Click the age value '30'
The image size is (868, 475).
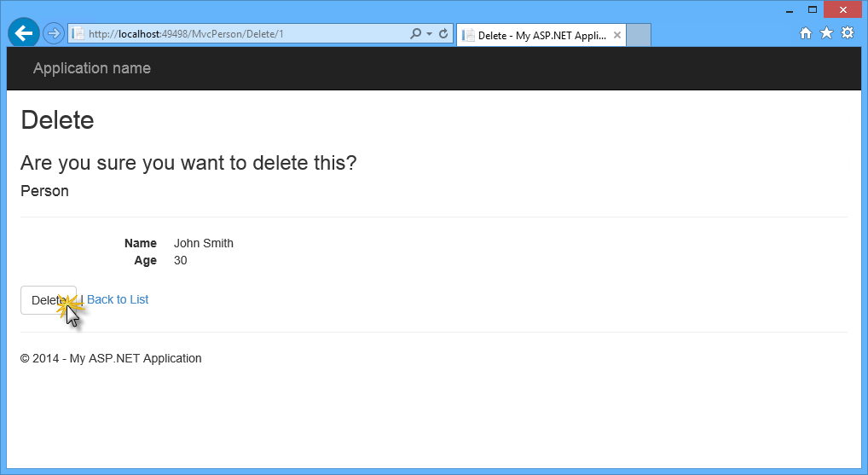pyautogui.click(x=181, y=260)
